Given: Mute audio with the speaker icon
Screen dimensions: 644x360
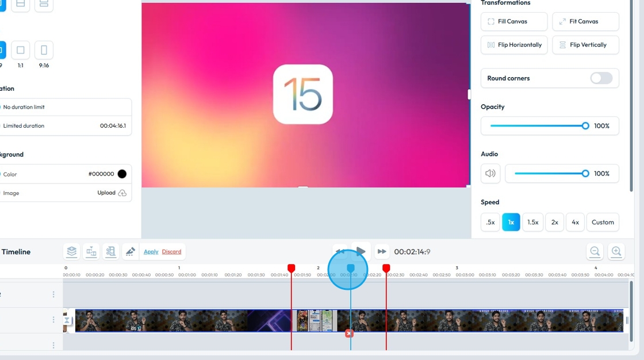Looking at the screenshot, I should coord(490,174).
